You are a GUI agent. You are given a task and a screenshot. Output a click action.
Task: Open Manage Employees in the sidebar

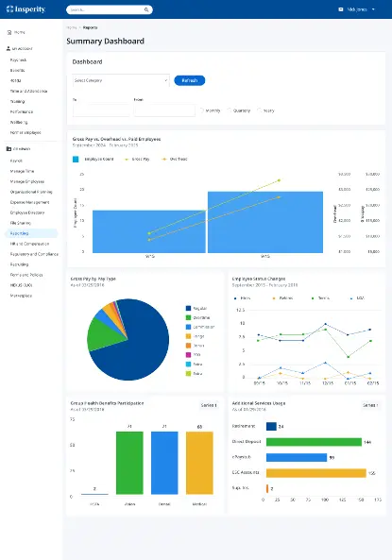tap(27, 181)
